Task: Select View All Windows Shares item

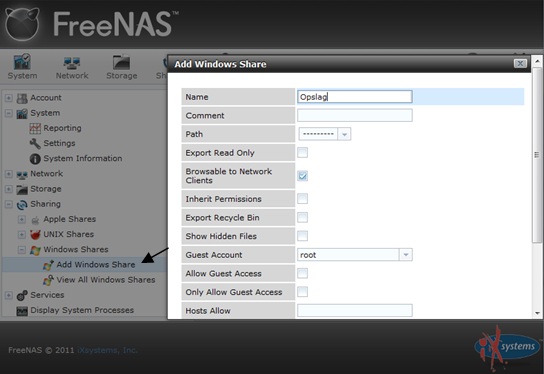Action: tap(106, 280)
